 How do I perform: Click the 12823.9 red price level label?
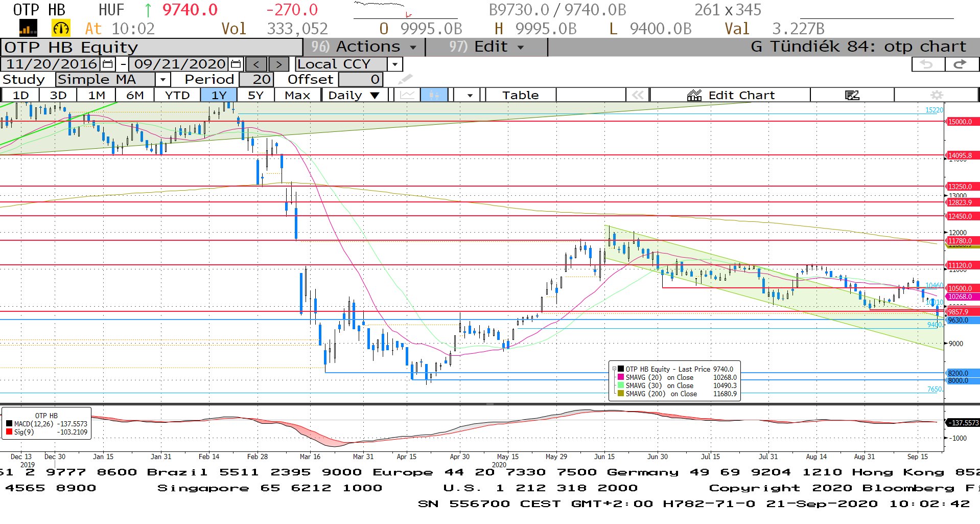pyautogui.click(x=963, y=202)
